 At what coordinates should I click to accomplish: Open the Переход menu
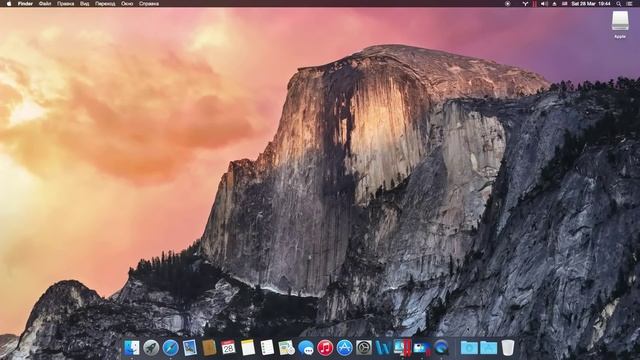(105, 4)
